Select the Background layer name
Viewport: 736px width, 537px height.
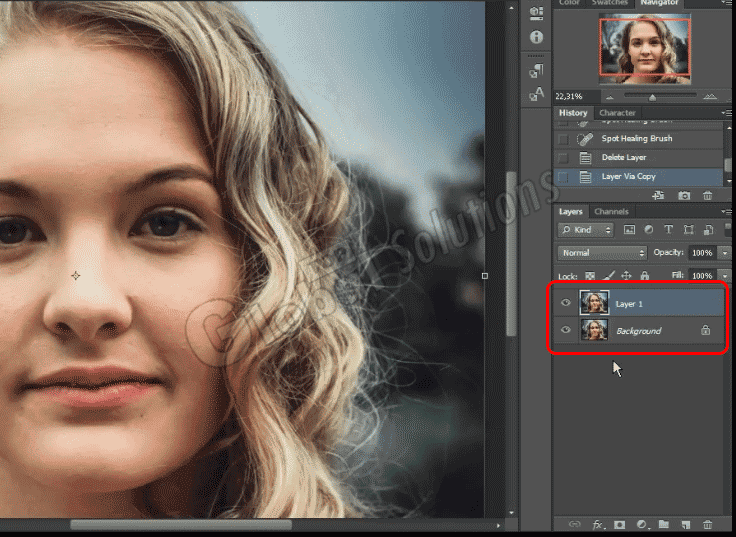coord(638,331)
